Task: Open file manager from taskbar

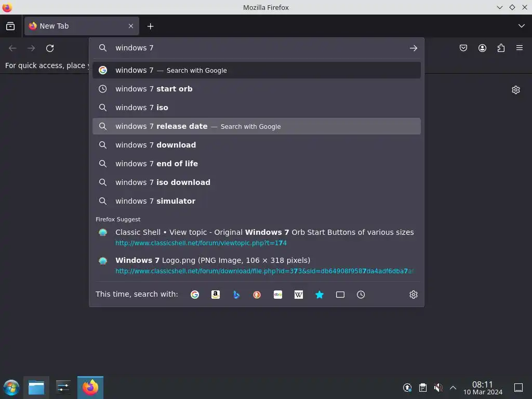Action: [36, 388]
